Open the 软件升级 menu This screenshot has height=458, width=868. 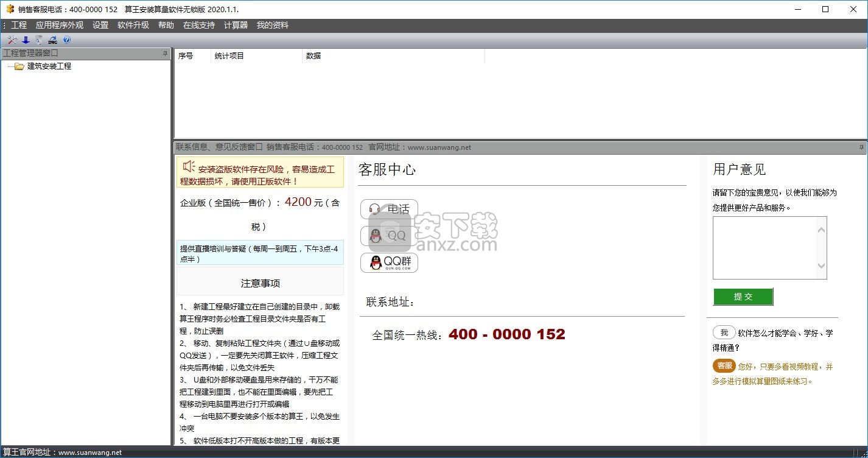coord(133,25)
